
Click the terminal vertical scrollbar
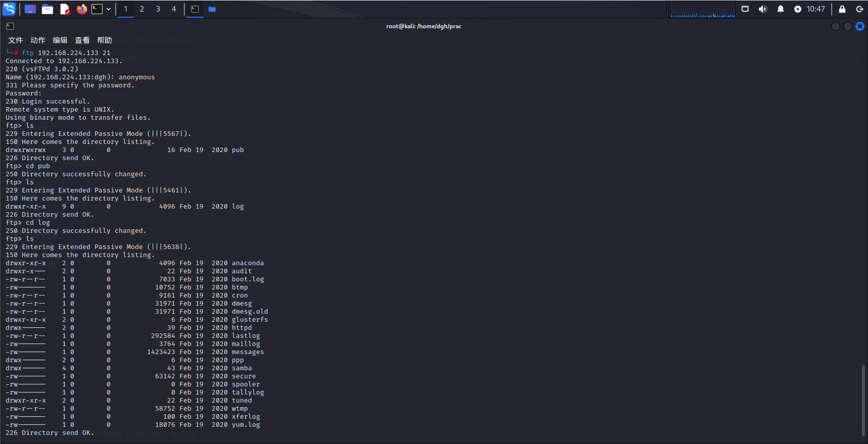pos(863,400)
